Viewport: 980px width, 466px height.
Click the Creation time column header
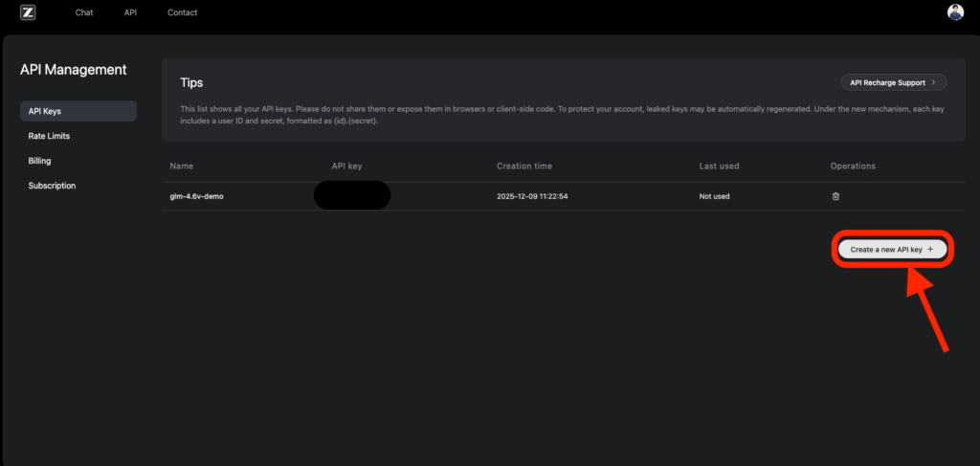[523, 166]
